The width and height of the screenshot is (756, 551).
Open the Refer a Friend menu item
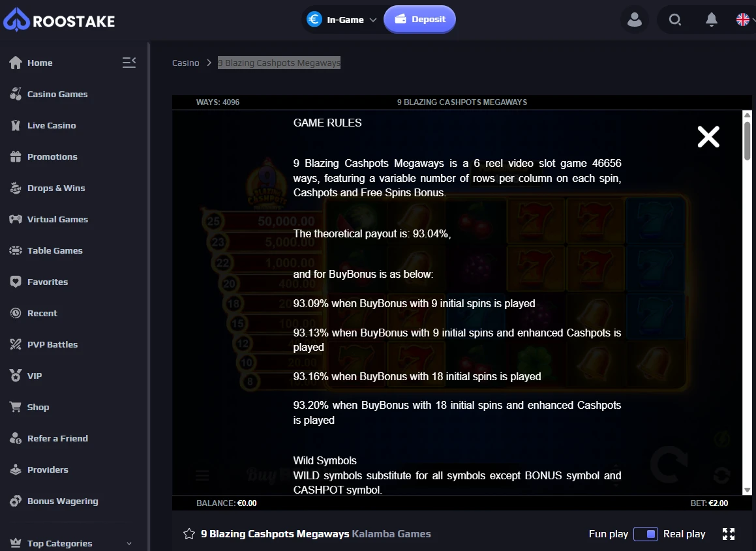[58, 438]
